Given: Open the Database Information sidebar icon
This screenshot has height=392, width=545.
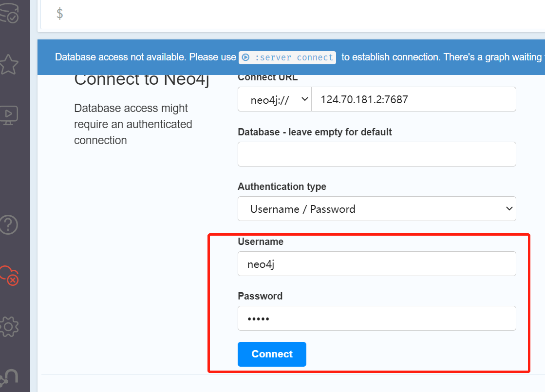Looking at the screenshot, I should [x=9, y=13].
